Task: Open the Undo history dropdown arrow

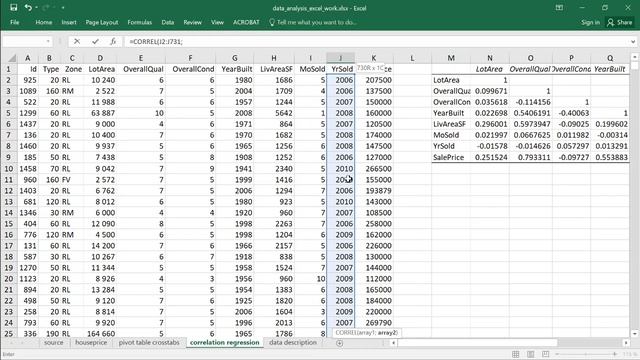Action: click(36, 8)
